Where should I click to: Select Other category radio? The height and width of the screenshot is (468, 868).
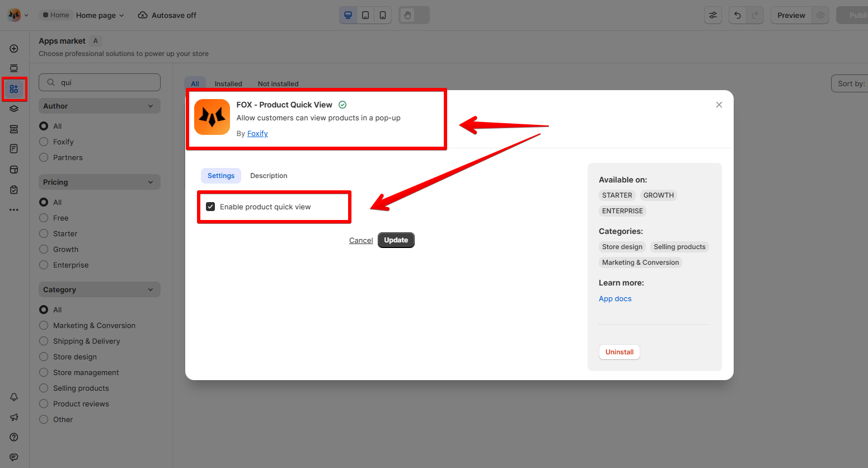[x=44, y=419]
